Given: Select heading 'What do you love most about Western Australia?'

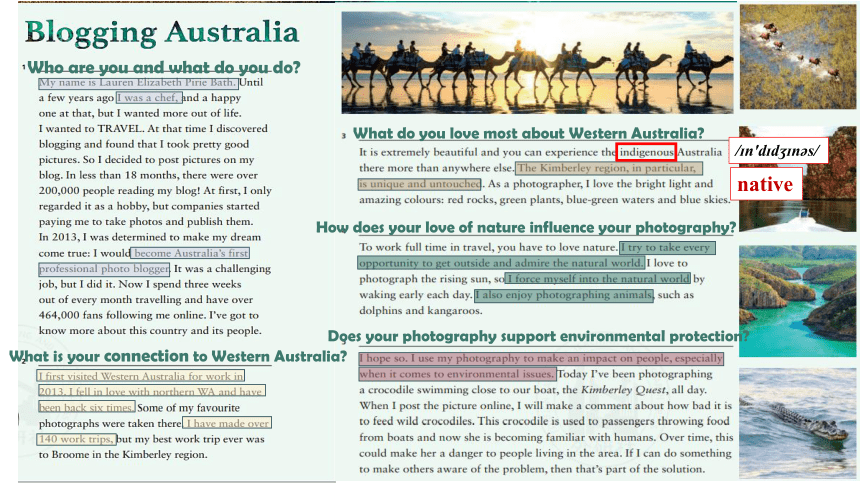Looking at the screenshot, I should click(528, 133).
